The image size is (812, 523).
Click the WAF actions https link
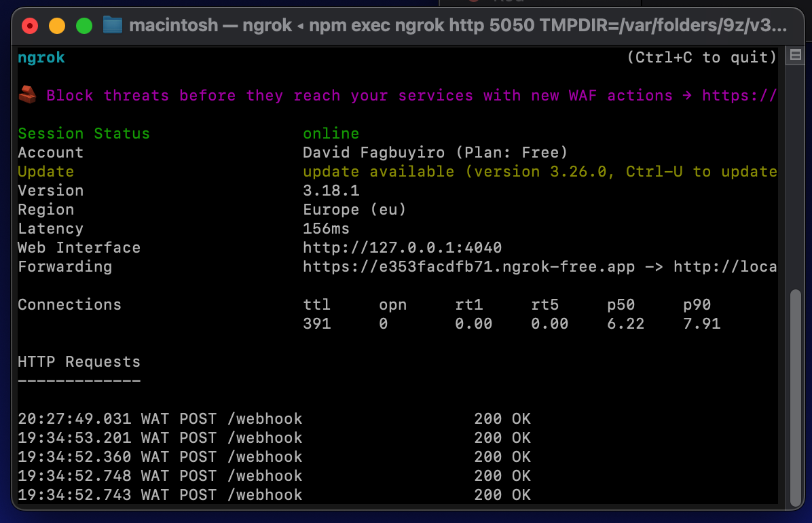coord(739,96)
